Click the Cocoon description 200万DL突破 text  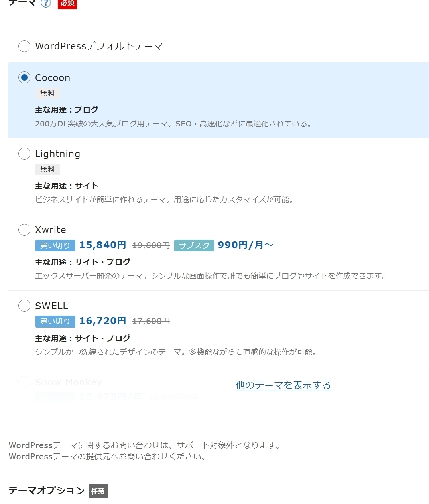point(173,124)
